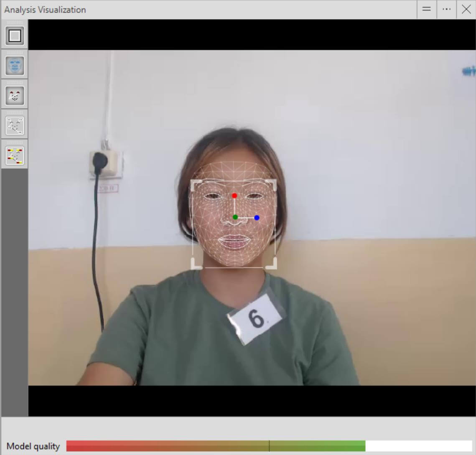Click the blue head-orientation axis dot
Viewport: 476px width, 455px height.
click(x=257, y=218)
